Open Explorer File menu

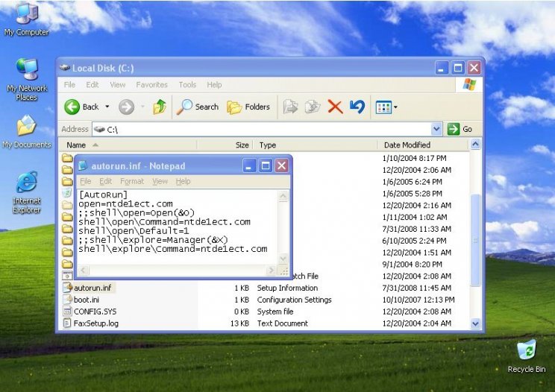[69, 85]
